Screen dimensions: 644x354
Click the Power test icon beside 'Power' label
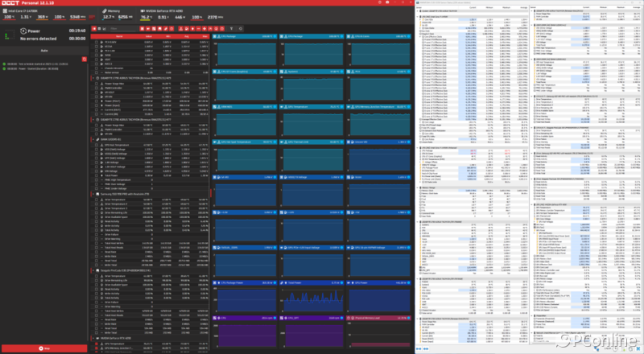pyautogui.click(x=23, y=31)
